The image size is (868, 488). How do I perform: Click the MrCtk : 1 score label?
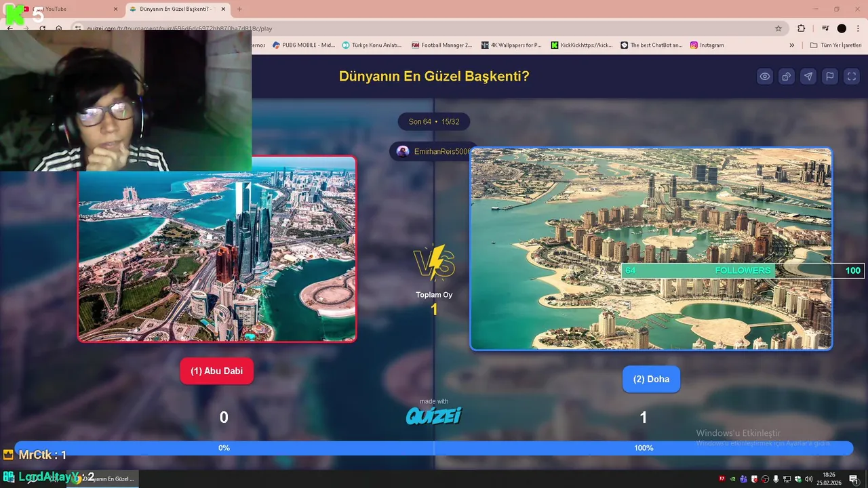tap(42, 455)
